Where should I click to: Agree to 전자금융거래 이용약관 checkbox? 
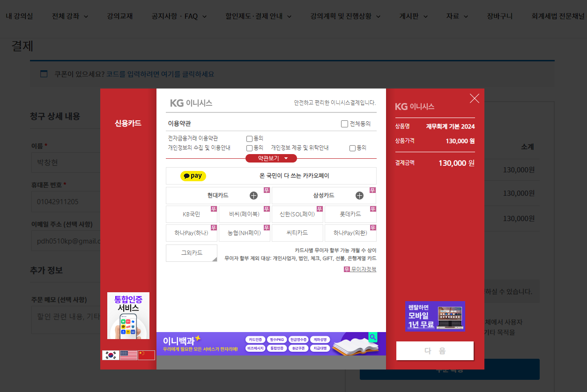tap(249, 139)
